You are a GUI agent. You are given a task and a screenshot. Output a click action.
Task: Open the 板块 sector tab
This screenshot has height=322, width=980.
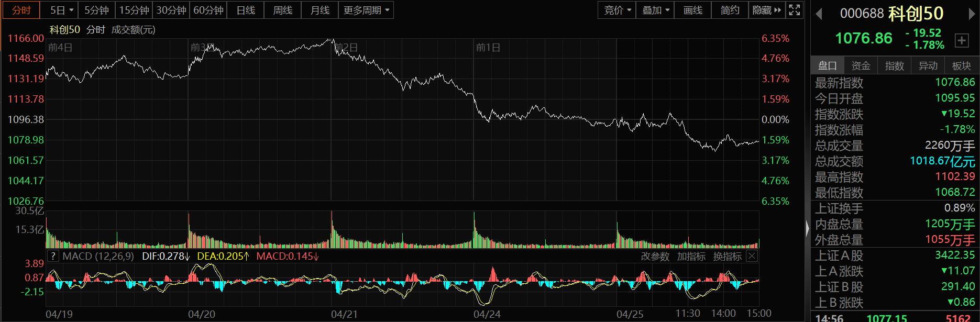[x=961, y=65]
